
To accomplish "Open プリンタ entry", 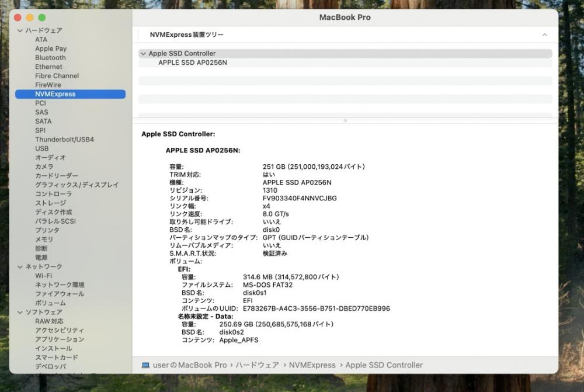I will pyautogui.click(x=47, y=230).
